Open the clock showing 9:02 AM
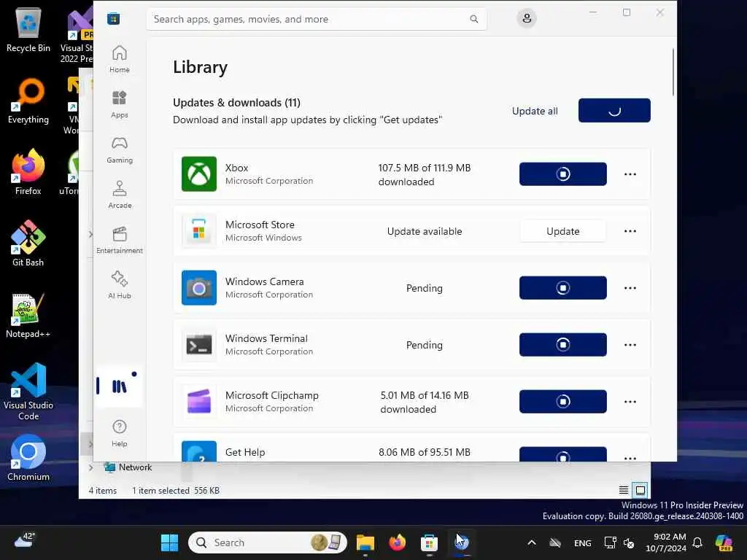This screenshot has height=560, width=747. pyautogui.click(x=666, y=542)
